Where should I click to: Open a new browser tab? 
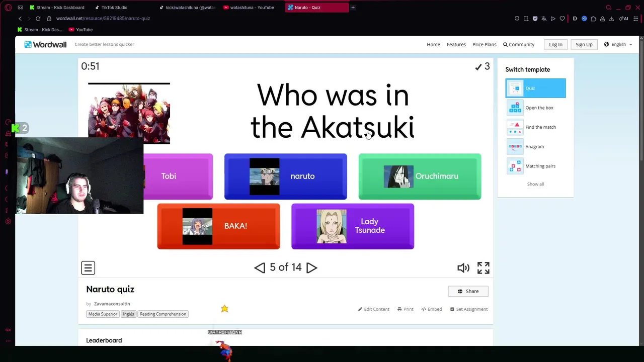[353, 8]
